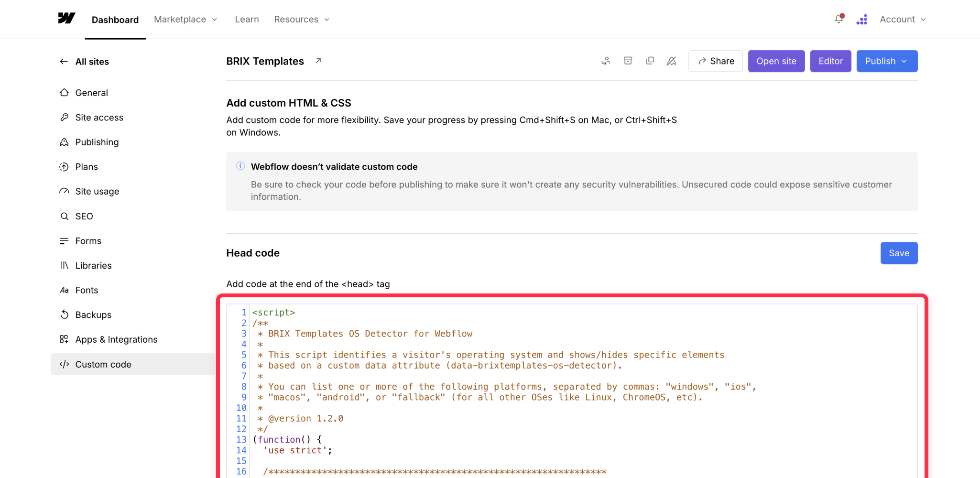980x478 pixels.
Task: Click the '<script>' code line
Action: 273,312
